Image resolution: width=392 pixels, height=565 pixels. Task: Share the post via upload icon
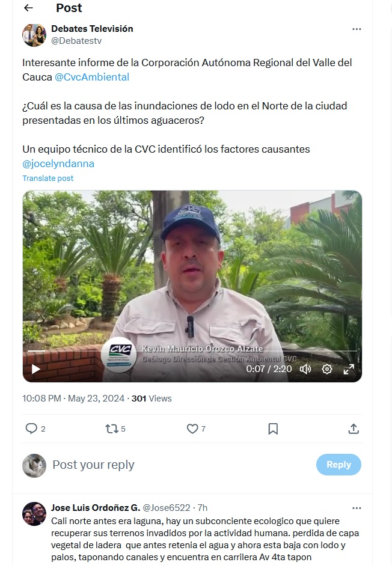354,429
